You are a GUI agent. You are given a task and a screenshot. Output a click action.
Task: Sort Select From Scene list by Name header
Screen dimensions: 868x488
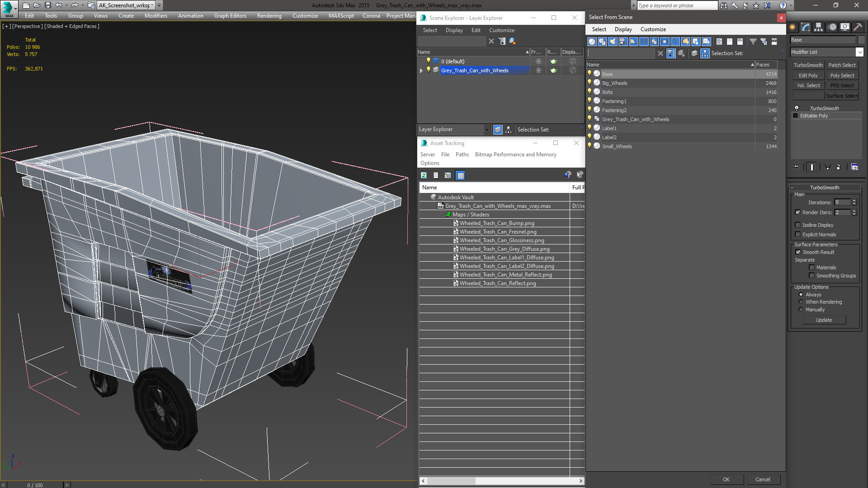(670, 65)
